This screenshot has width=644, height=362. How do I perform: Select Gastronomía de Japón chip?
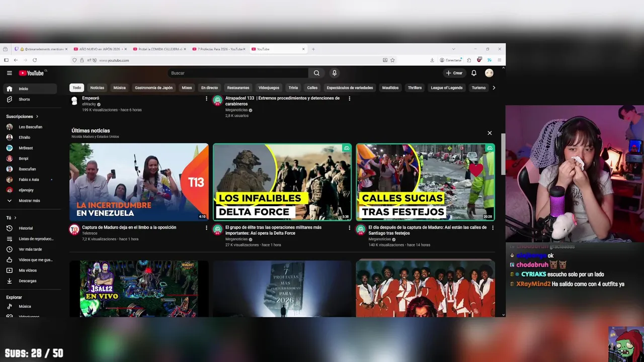click(x=153, y=87)
